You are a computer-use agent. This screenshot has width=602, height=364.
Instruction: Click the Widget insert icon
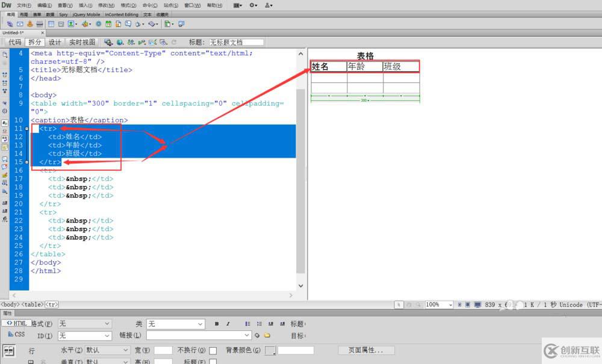point(99,24)
